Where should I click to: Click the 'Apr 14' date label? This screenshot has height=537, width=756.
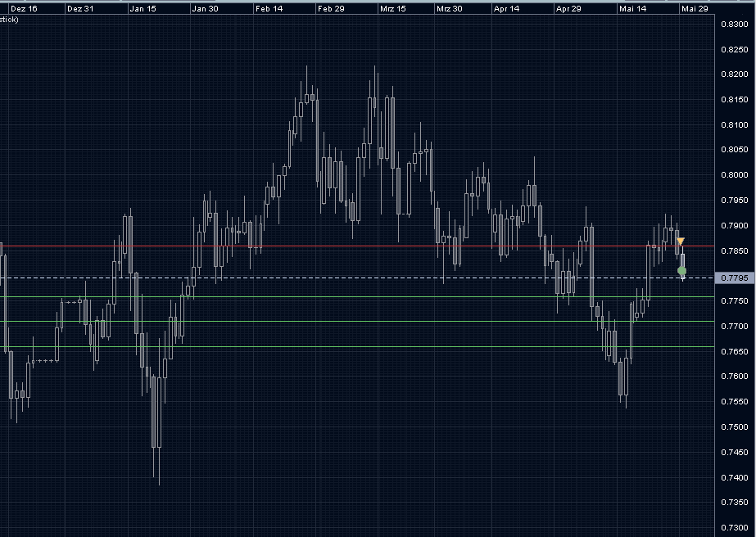[506, 9]
